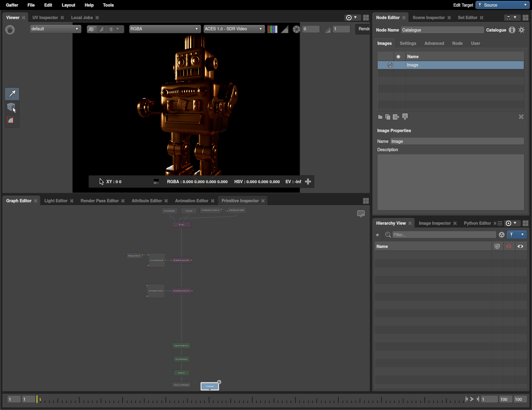Expand the ACES 1.0 - SDR Video dropdown
This screenshot has height=410, width=532.
coord(234,29)
